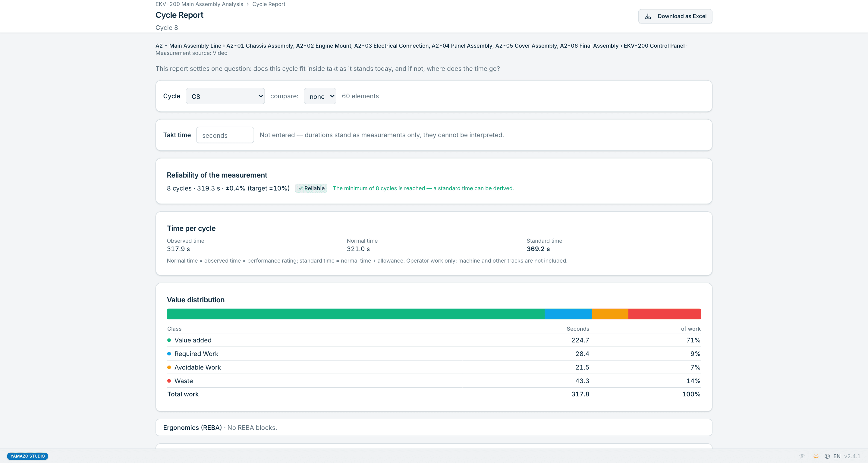
Task: Select the Avoidable Work row label
Action: click(x=197, y=367)
